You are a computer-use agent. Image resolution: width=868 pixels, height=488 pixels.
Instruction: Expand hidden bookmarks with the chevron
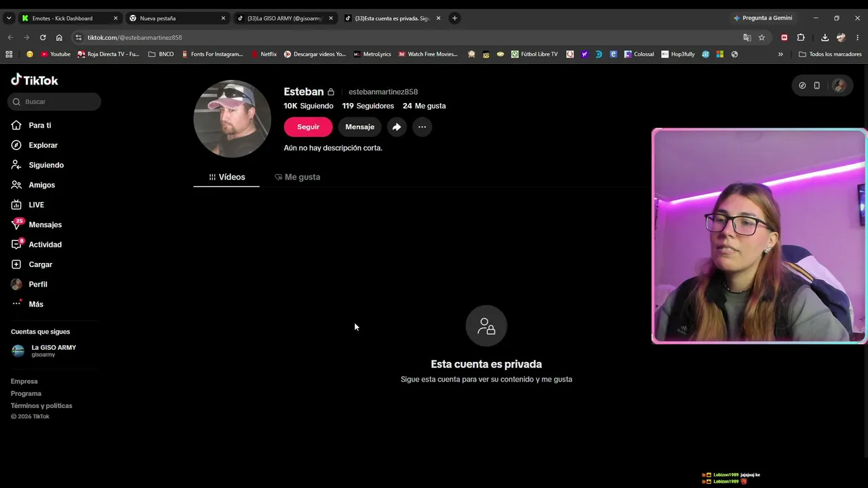tap(781, 54)
